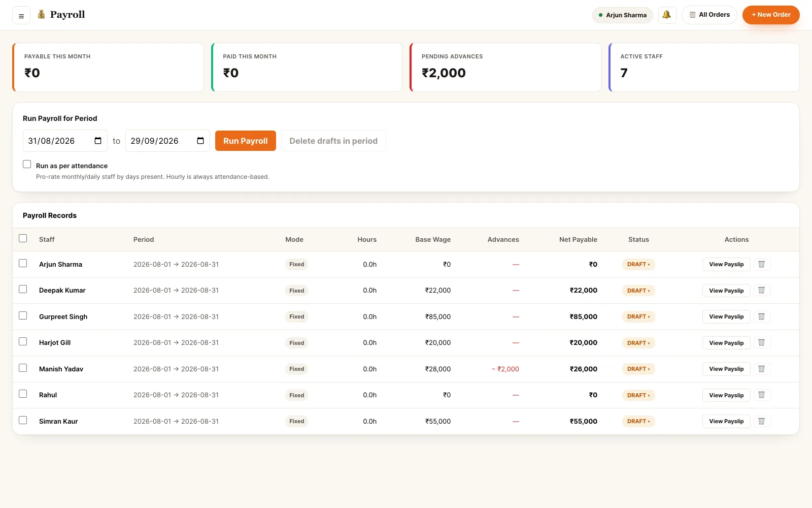Delete Deepak Kumar's payroll record

[761, 291]
